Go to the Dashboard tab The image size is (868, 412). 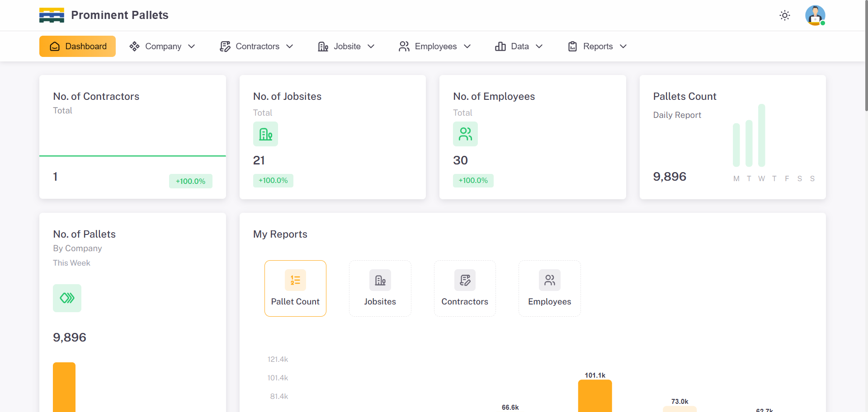77,47
